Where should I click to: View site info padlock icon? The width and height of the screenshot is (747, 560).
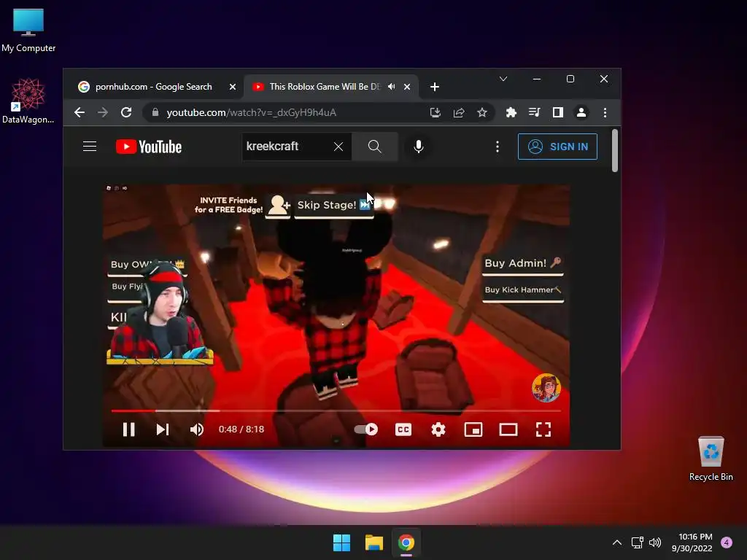tap(155, 112)
